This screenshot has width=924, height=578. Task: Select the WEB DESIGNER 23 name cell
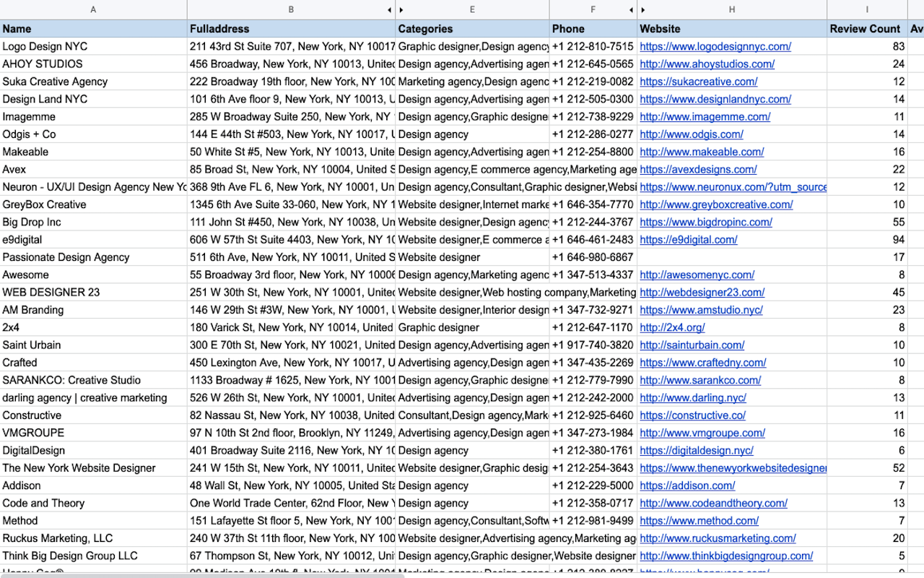pos(94,292)
